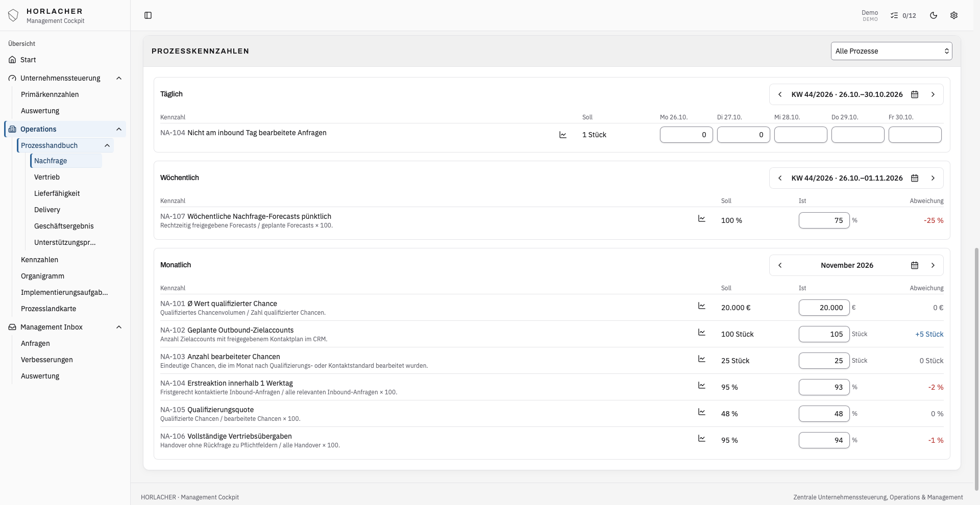Open the Alle Prozesse dropdown

click(891, 51)
